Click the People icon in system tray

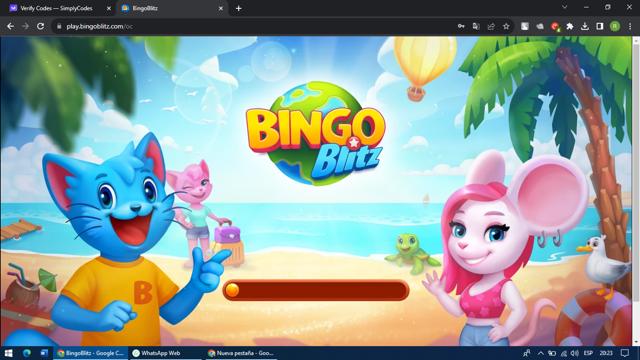pos(527,353)
